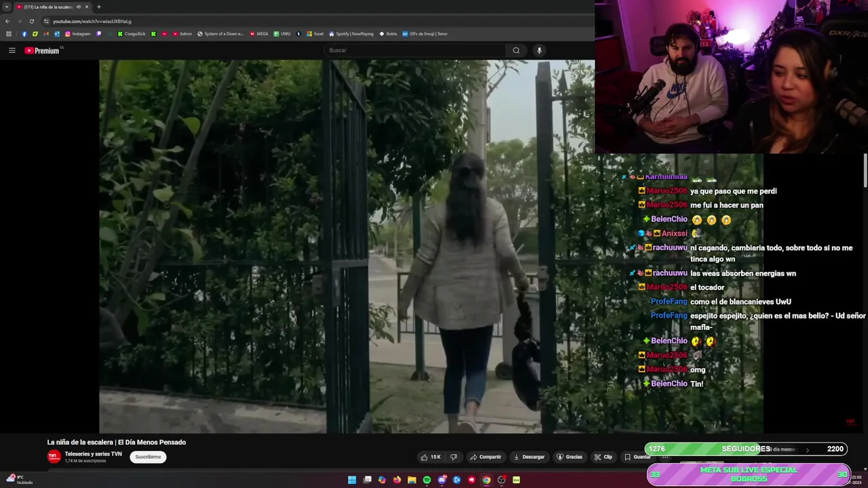Viewport: 868px width, 488px height.
Task: Click BelenChio's message 'Tin!'
Action: [x=696, y=384]
